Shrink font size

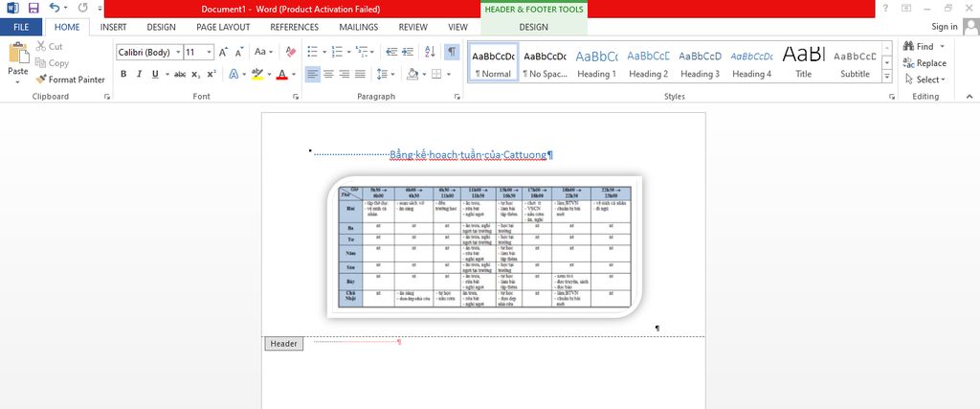238,53
